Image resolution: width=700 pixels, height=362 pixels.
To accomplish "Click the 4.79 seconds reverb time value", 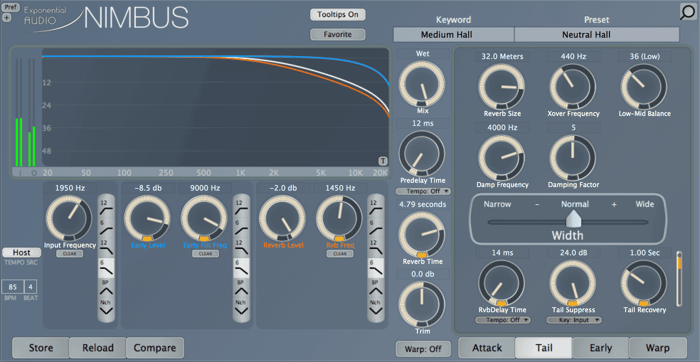I will pos(422,205).
